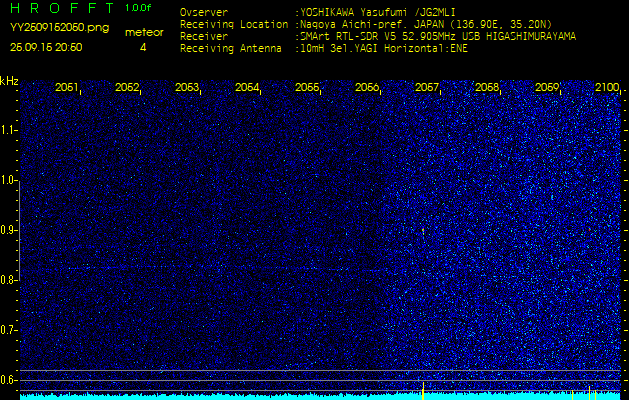The image size is (629, 400).
Task: Select the SMArt RTL-SDR V5 52.905MHz receiver text
Action: coord(438,37)
